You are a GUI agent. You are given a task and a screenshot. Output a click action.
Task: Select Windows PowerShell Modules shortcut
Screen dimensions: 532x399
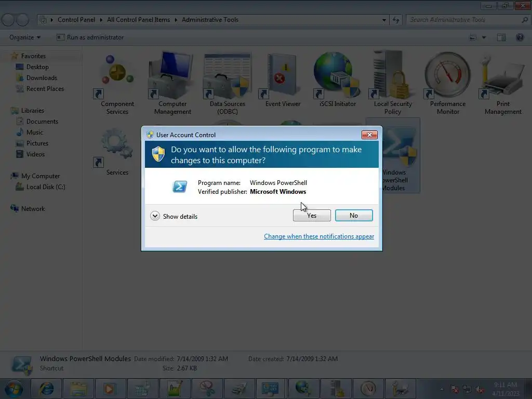[401, 155]
